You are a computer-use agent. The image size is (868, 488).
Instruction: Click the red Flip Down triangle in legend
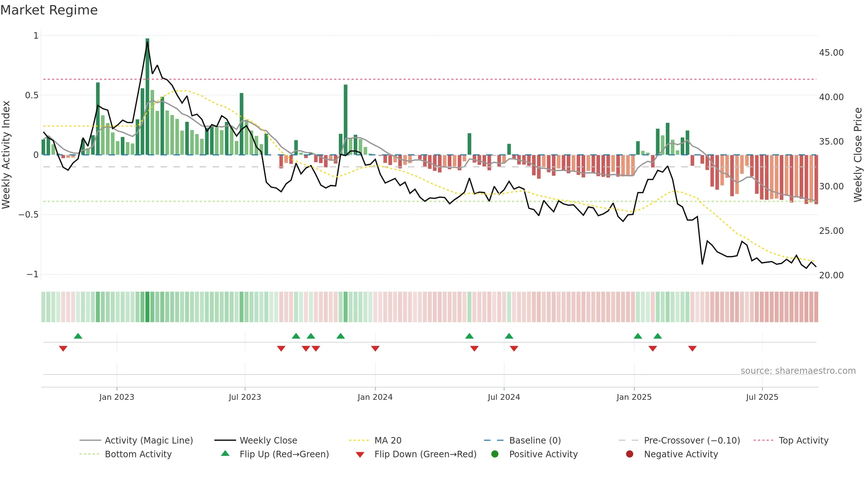point(360,455)
